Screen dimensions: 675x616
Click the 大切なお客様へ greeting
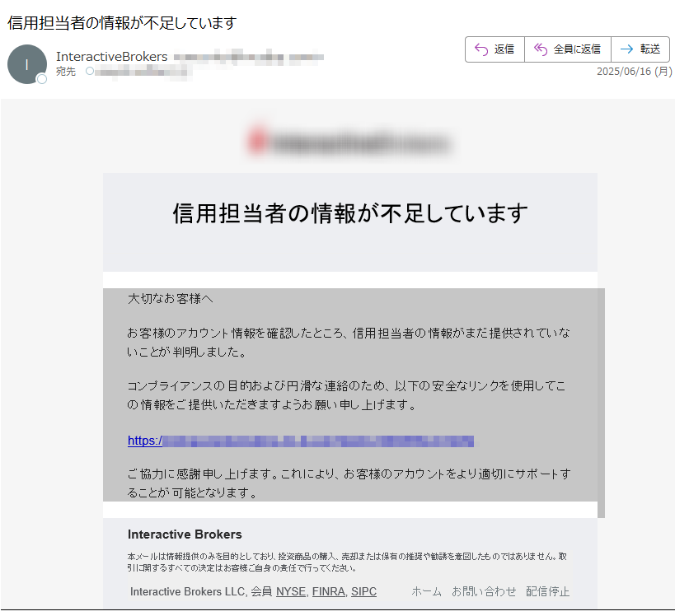pyautogui.click(x=171, y=299)
